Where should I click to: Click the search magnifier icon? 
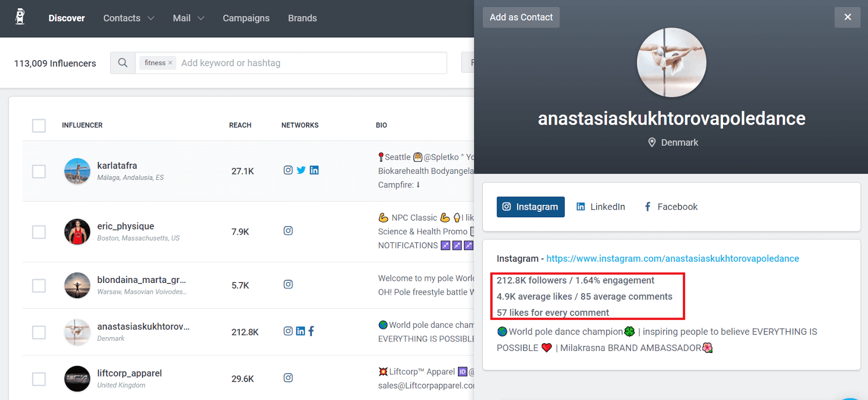tap(123, 63)
